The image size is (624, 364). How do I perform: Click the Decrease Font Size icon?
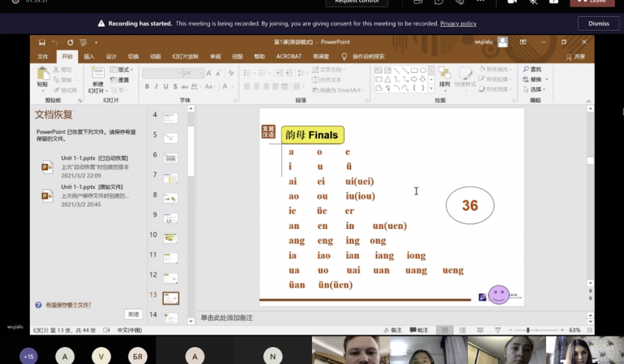click(x=218, y=73)
